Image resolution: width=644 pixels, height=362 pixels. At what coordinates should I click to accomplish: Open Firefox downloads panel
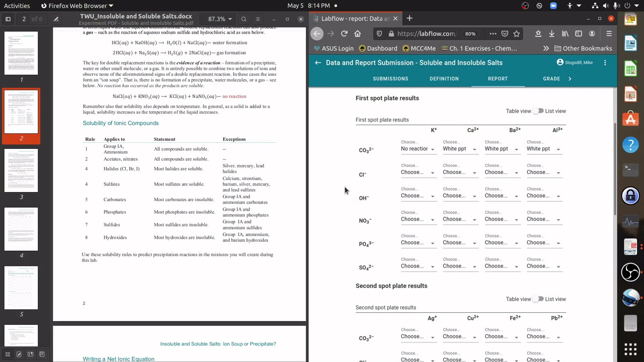551,34
